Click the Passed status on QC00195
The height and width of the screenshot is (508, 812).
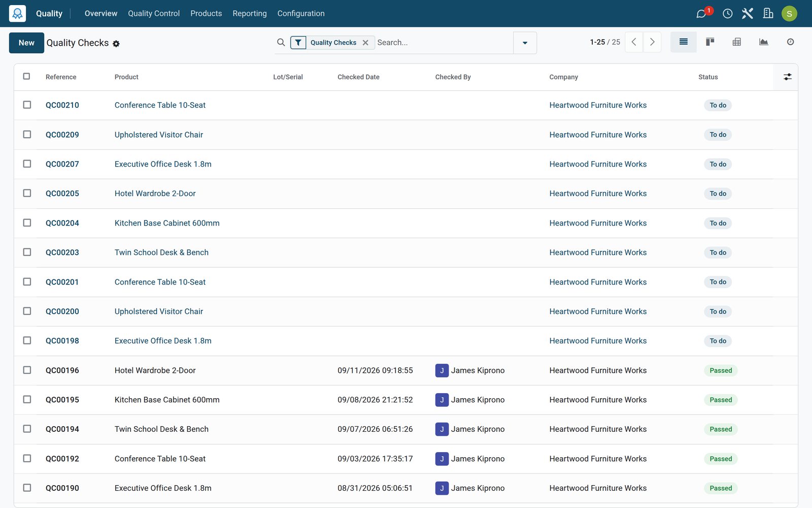[x=721, y=400]
